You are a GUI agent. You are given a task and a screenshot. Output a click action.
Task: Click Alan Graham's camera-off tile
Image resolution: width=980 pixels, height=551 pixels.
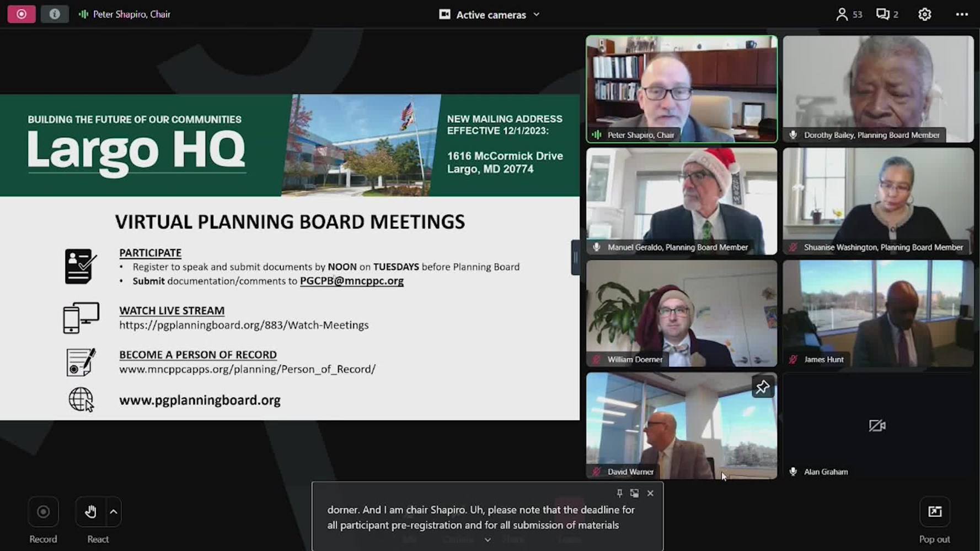click(877, 425)
